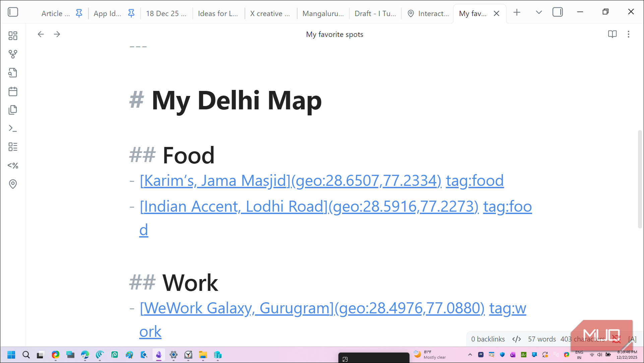This screenshot has width=644, height=363.
Task: Open the quick switcher grid icon
Action: click(13, 36)
